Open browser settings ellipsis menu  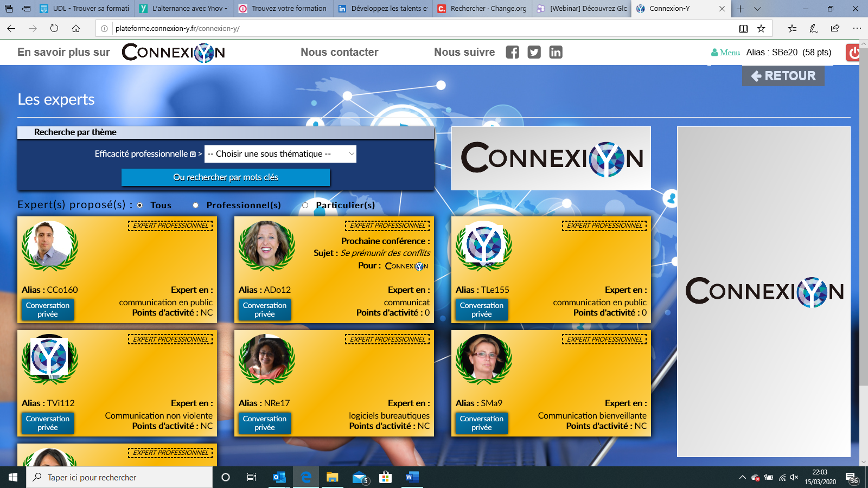coord(857,28)
